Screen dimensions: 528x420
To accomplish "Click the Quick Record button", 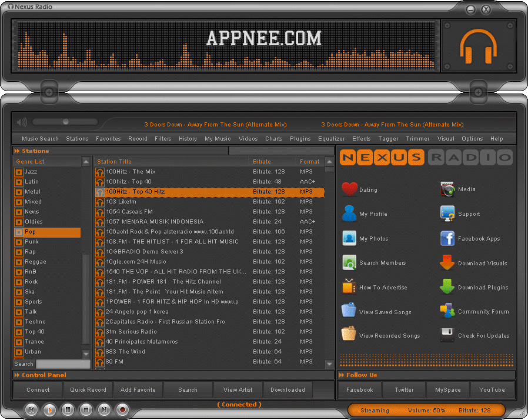I will tap(88, 389).
